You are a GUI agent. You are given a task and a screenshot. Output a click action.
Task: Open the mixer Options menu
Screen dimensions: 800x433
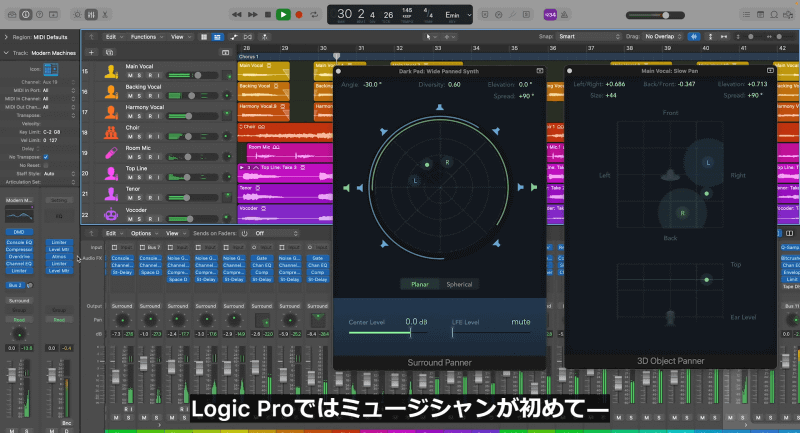[144, 234]
